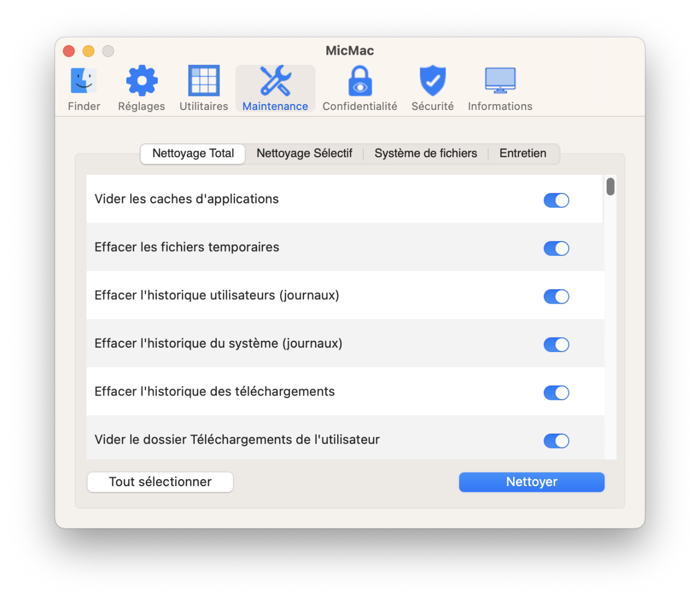Select the Entretien tab
This screenshot has height=601, width=700.
[523, 153]
